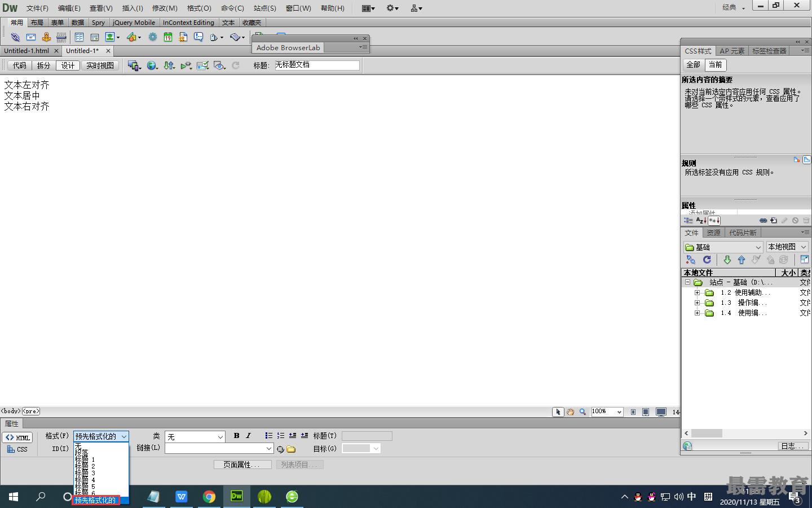The height and width of the screenshot is (508, 812).
Task: Insert the date calendar icon
Action: (168, 37)
